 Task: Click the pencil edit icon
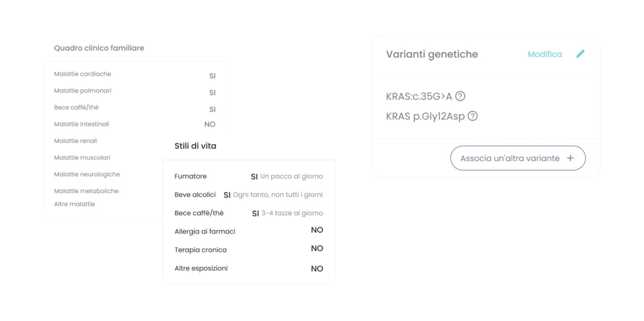point(580,54)
